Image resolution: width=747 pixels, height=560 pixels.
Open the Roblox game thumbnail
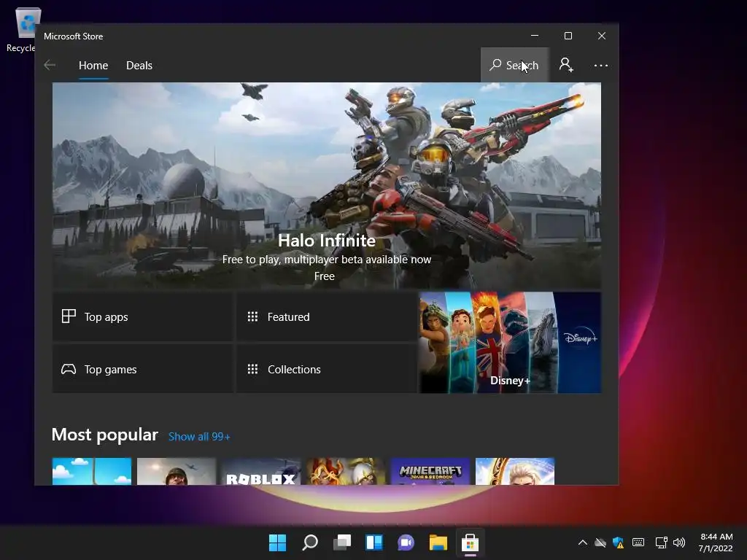pos(261,472)
